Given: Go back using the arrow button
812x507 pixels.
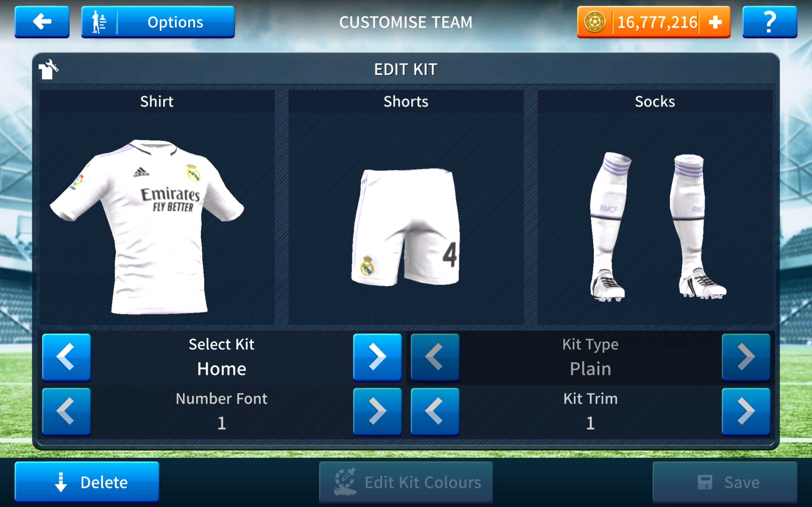Looking at the screenshot, I should [x=42, y=22].
